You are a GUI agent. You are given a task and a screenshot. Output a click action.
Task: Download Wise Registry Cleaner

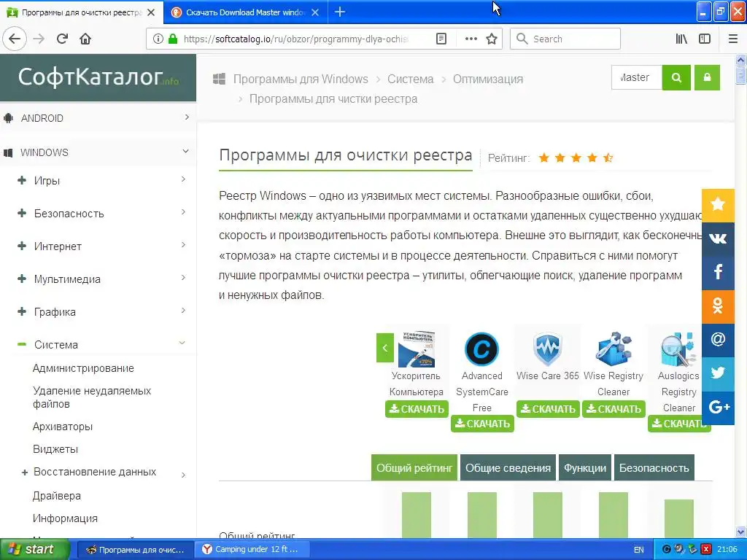[614, 409]
